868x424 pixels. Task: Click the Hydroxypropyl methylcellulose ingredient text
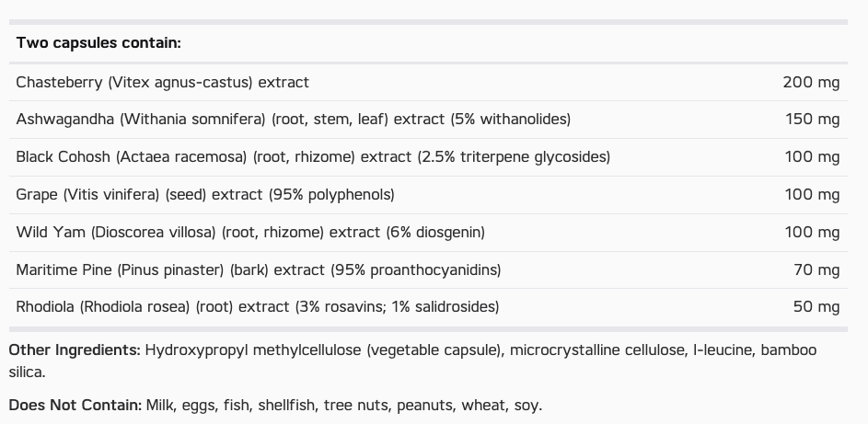pos(253,350)
